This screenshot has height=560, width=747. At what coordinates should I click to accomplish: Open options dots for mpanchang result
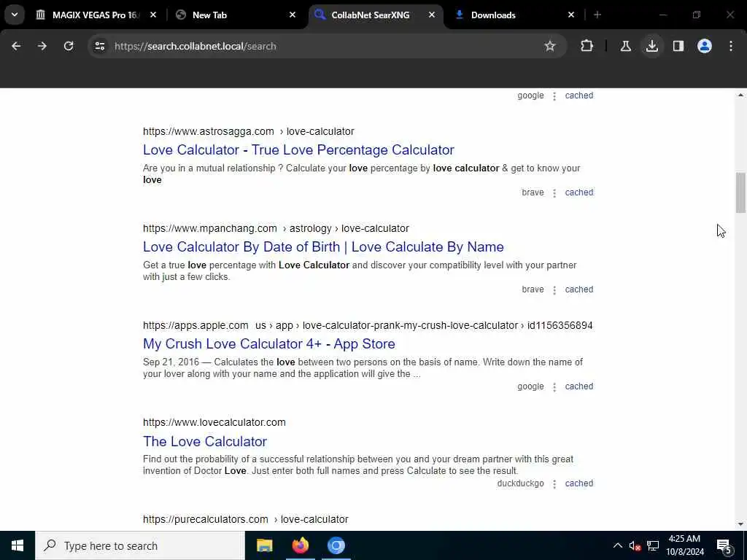(x=554, y=290)
